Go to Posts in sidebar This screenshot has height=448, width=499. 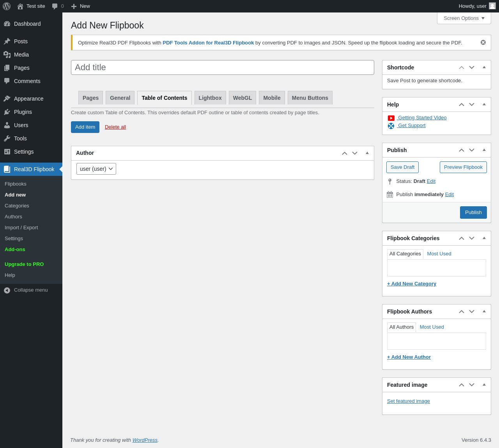31,41
